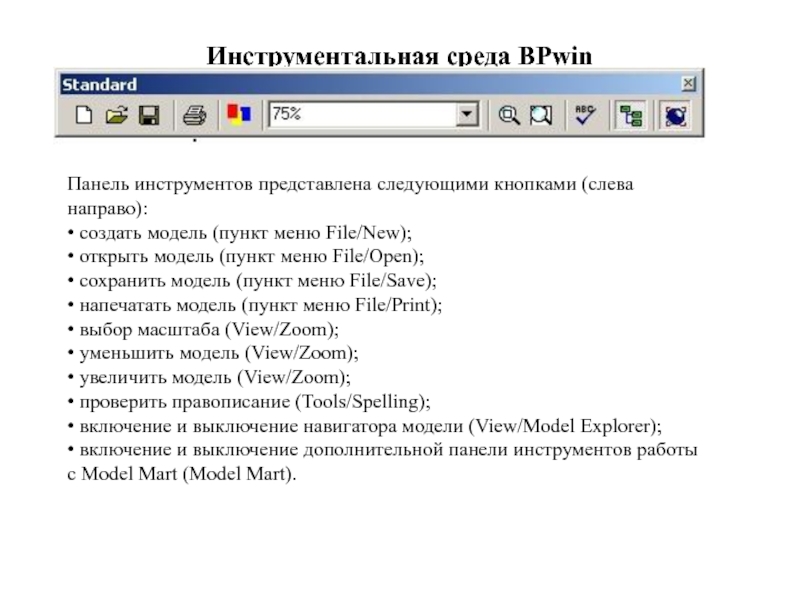800x600 pixels.
Task: Print the model using the printer icon
Action: coord(193,116)
